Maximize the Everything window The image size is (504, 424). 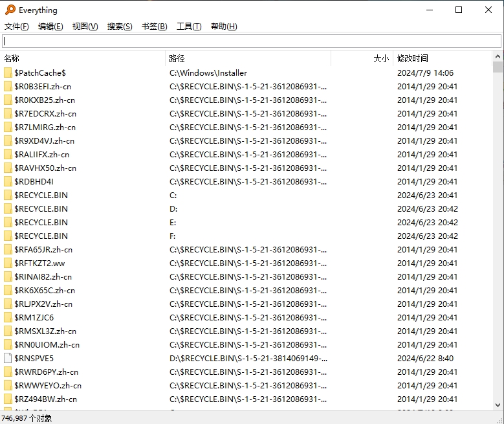[x=459, y=10]
